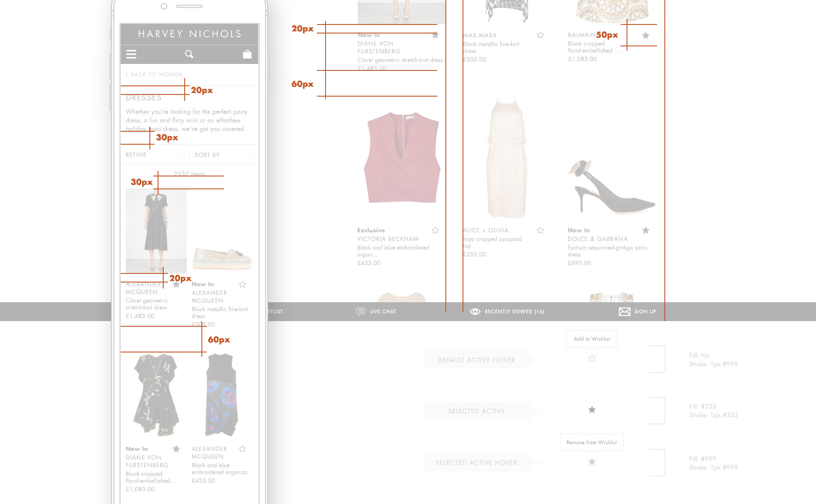Viewport: 816px width, 504px height.
Task: Toggle mobile wishlist star for Diane Von Furstenberg
Action: pyautogui.click(x=176, y=449)
